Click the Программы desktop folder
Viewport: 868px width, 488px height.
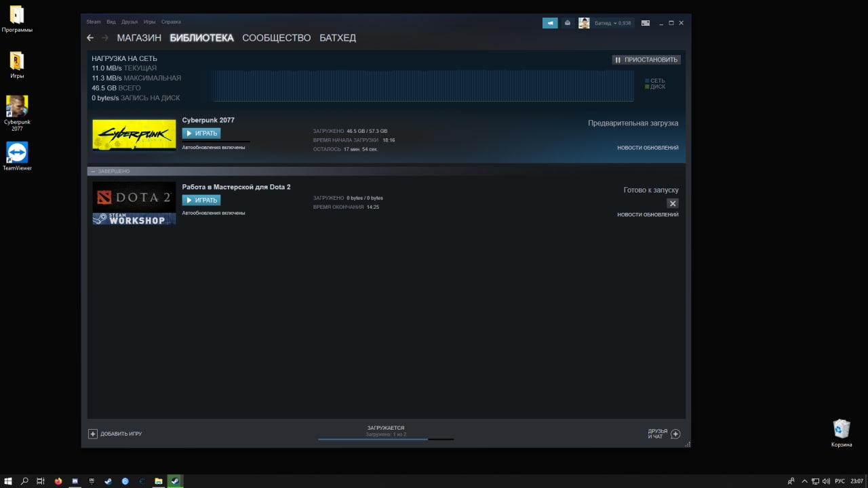[x=17, y=20]
